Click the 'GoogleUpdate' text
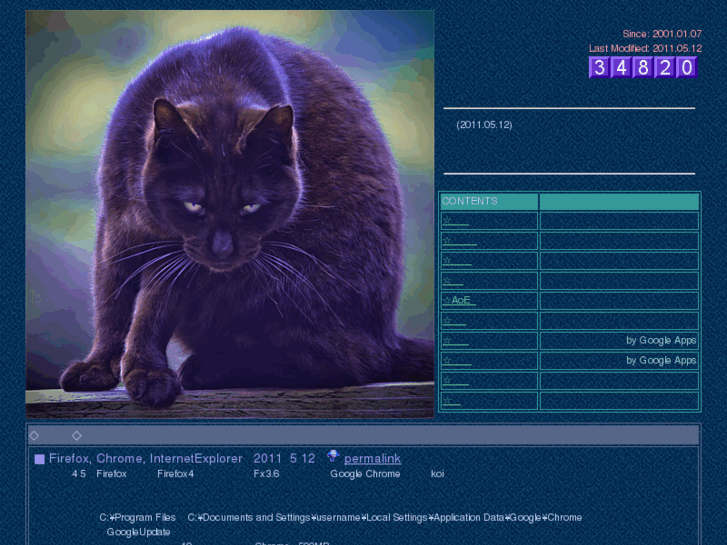This screenshot has width=727, height=545. click(x=138, y=532)
